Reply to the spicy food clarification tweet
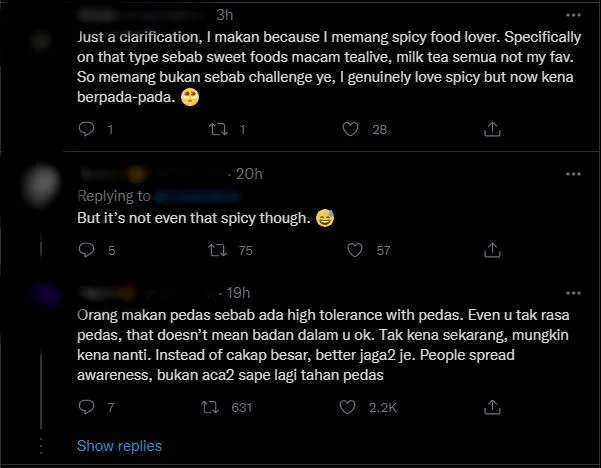This screenshot has width=601, height=468. tap(86, 129)
